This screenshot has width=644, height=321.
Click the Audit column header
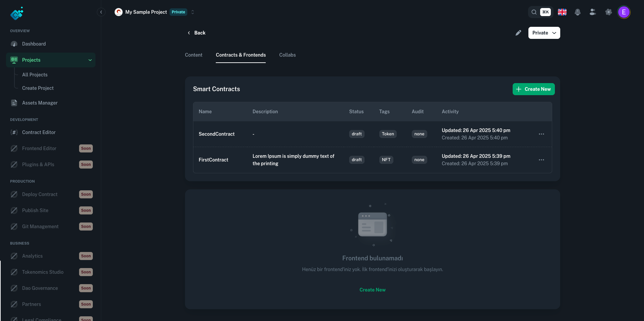(417, 112)
